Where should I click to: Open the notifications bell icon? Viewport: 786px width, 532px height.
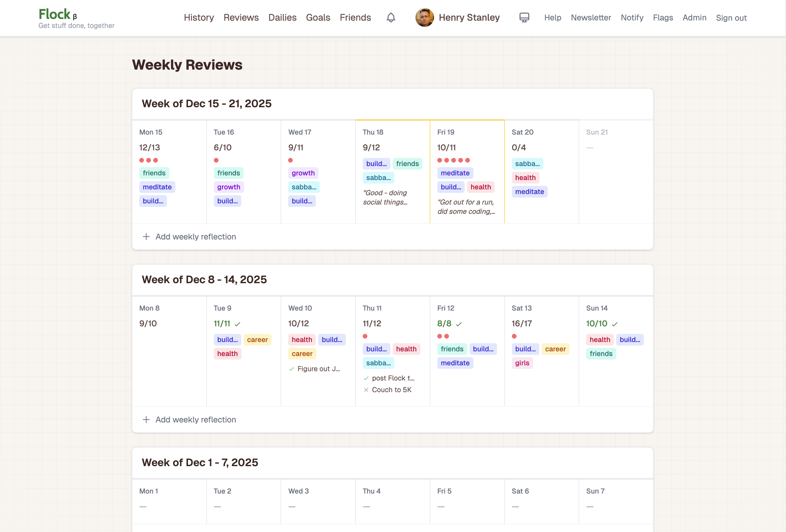point(391,17)
